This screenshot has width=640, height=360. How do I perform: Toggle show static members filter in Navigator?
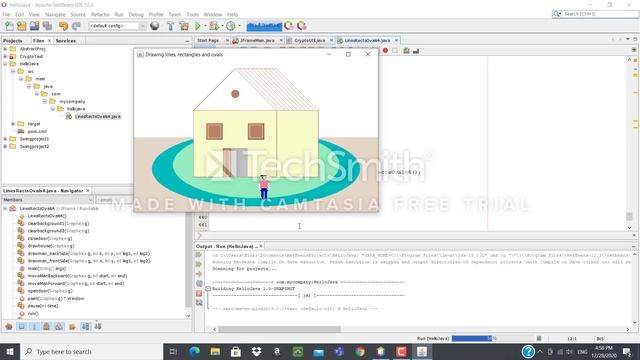(34, 327)
